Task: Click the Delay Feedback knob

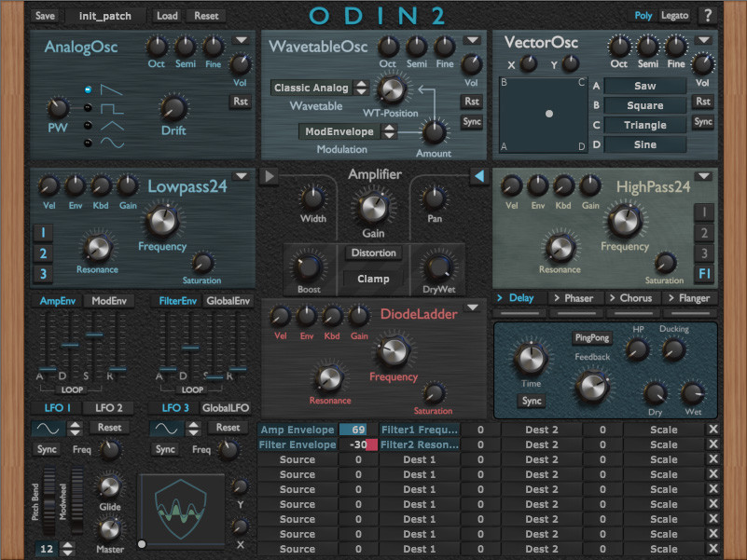Action: click(592, 386)
